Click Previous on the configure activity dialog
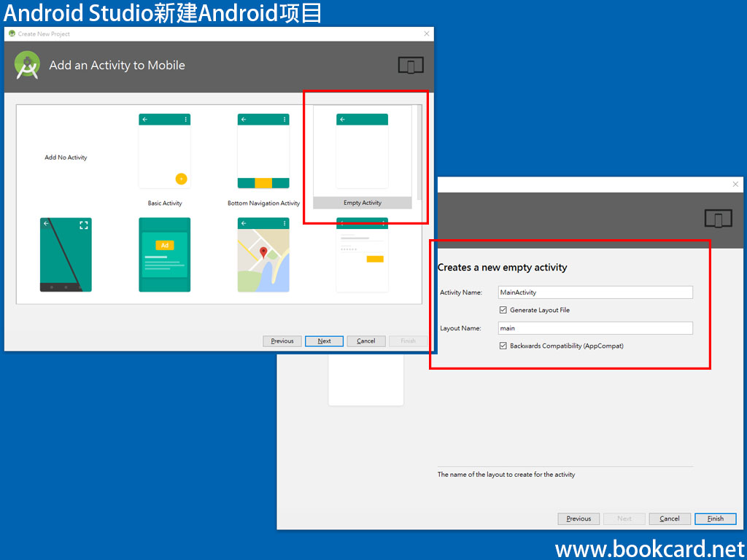 [578, 518]
